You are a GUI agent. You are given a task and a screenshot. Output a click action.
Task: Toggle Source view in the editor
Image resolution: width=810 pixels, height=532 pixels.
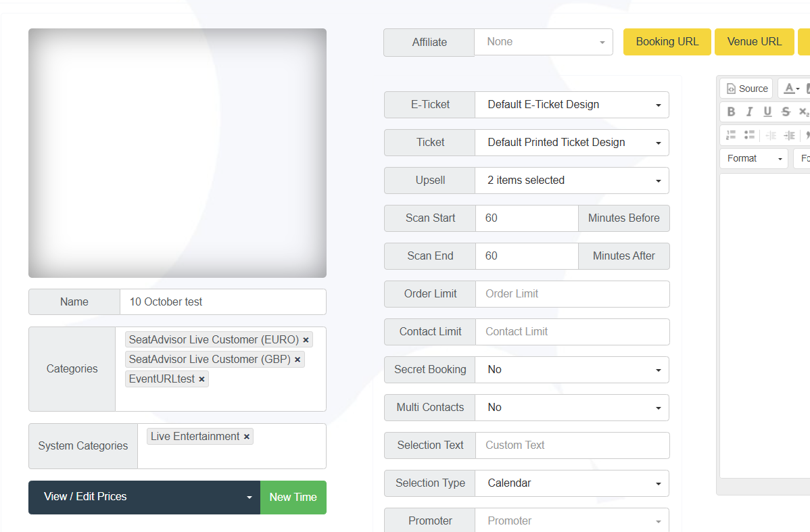click(x=746, y=89)
